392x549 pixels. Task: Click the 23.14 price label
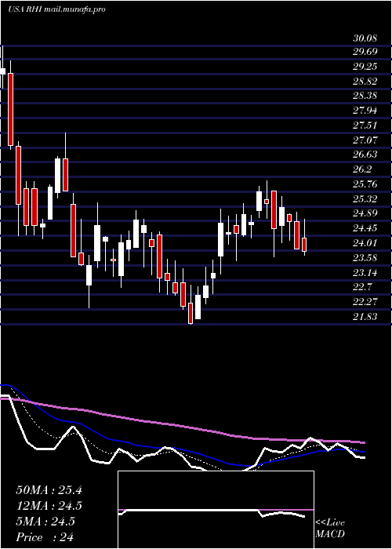pyautogui.click(x=365, y=273)
